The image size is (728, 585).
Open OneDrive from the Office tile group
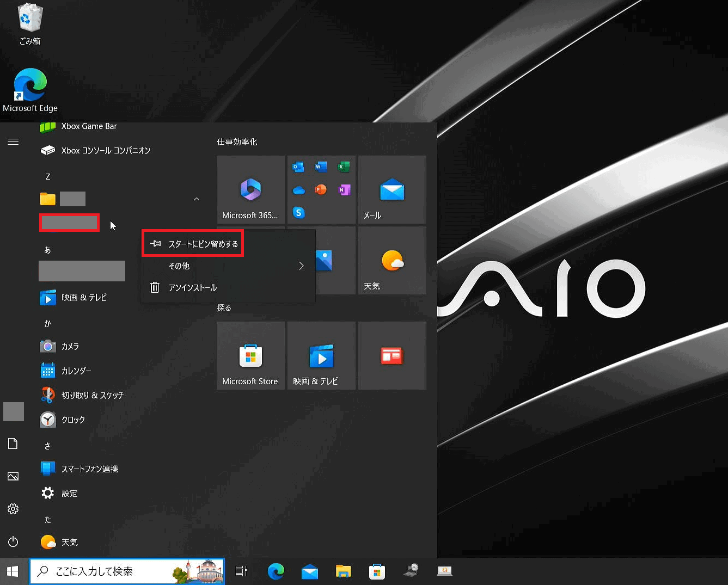click(298, 190)
